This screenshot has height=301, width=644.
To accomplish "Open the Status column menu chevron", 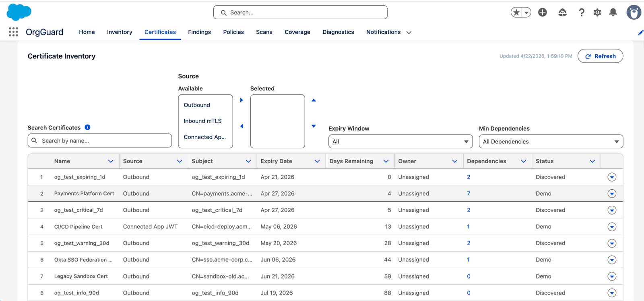I will tap(592, 161).
